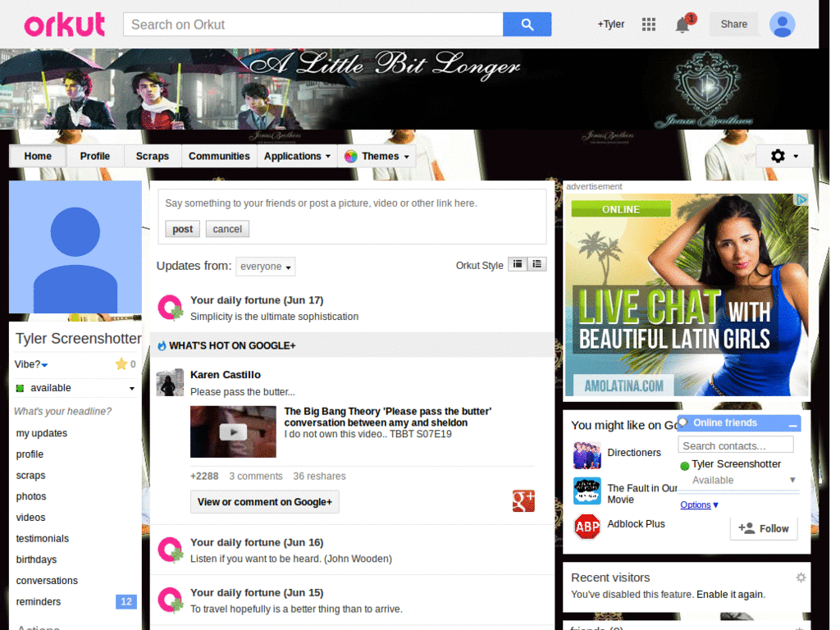Viewport: 840px width, 630px height.
Task: Click the Share button
Action: click(x=733, y=24)
